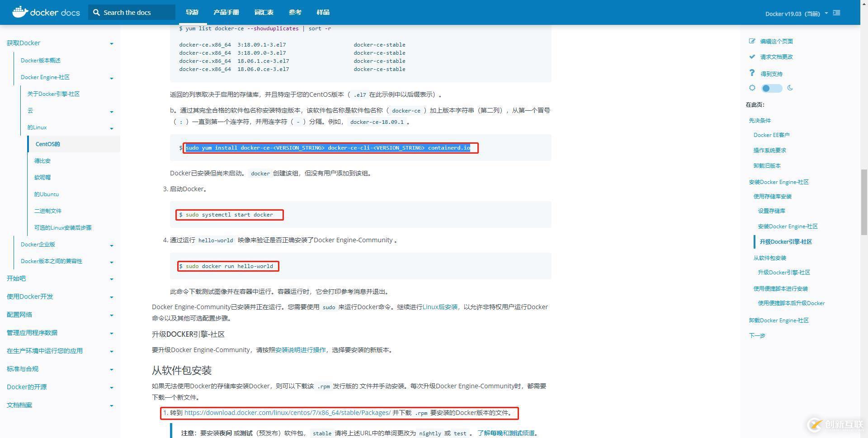Click the 'sudo docker run hello-world' command text
868x438 pixels.
coord(229,266)
